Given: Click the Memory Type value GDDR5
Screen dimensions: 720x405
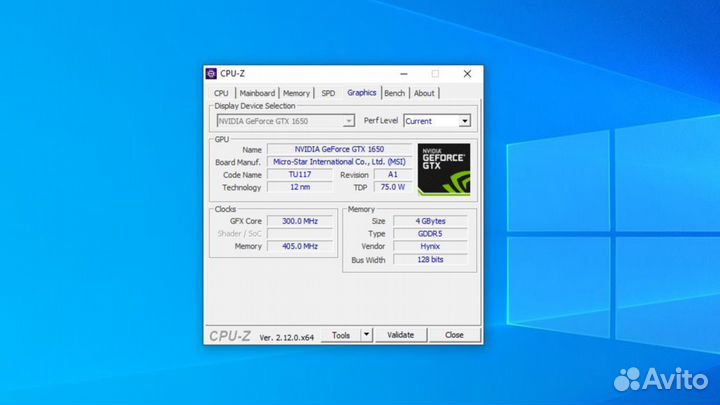Looking at the screenshot, I should (430, 234).
